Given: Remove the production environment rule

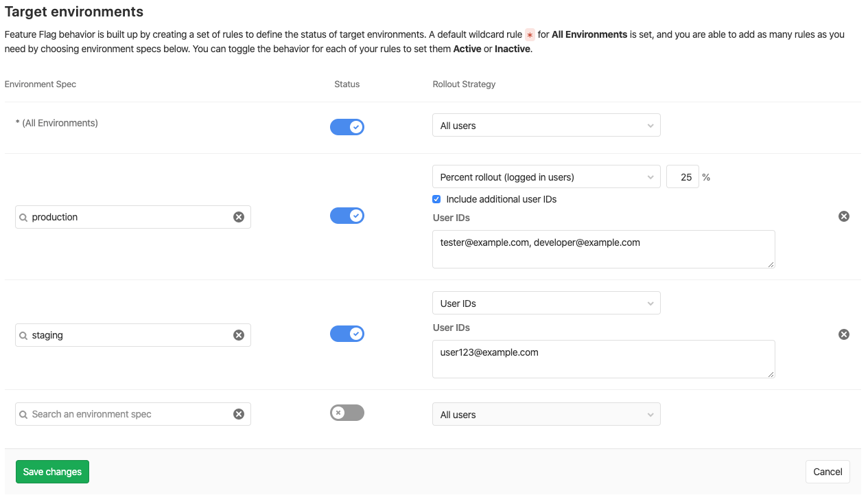Looking at the screenshot, I should pyautogui.click(x=844, y=216).
